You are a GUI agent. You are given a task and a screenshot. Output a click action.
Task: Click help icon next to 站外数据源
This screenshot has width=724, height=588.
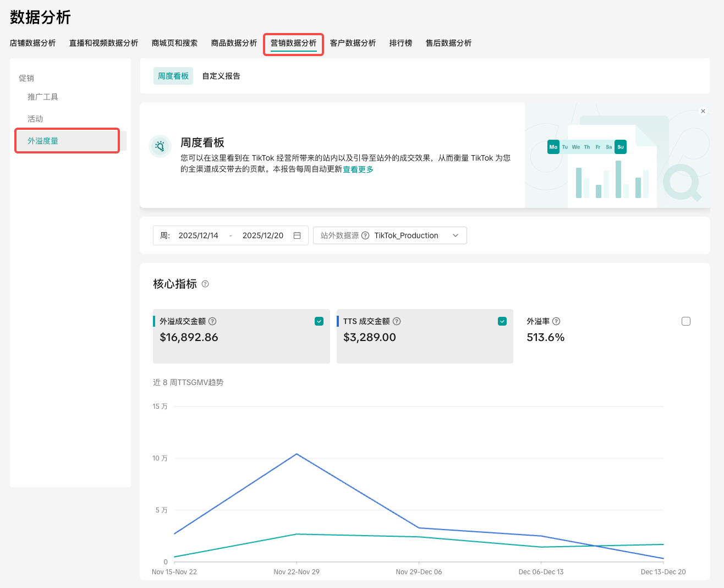pos(365,235)
